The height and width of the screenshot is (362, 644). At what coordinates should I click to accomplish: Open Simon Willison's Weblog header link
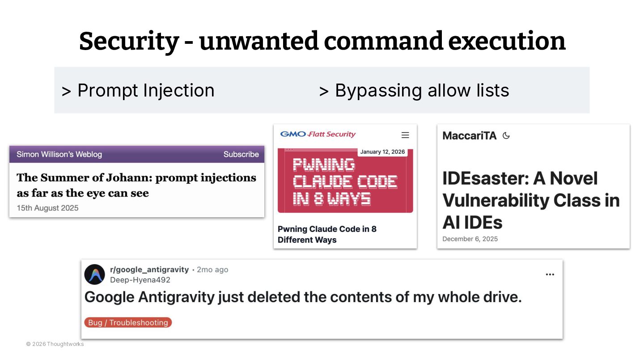coord(59,154)
